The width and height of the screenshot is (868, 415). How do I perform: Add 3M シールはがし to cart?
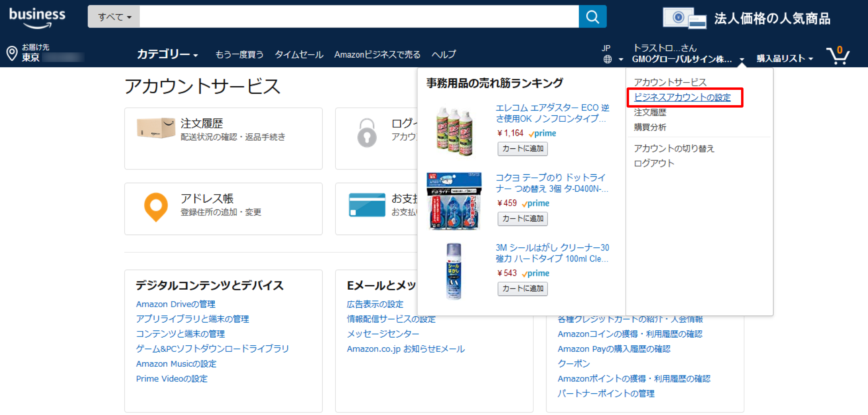point(523,288)
